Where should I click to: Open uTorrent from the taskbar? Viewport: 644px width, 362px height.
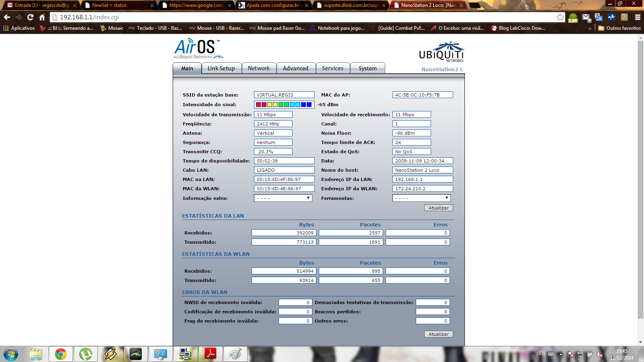86,354
